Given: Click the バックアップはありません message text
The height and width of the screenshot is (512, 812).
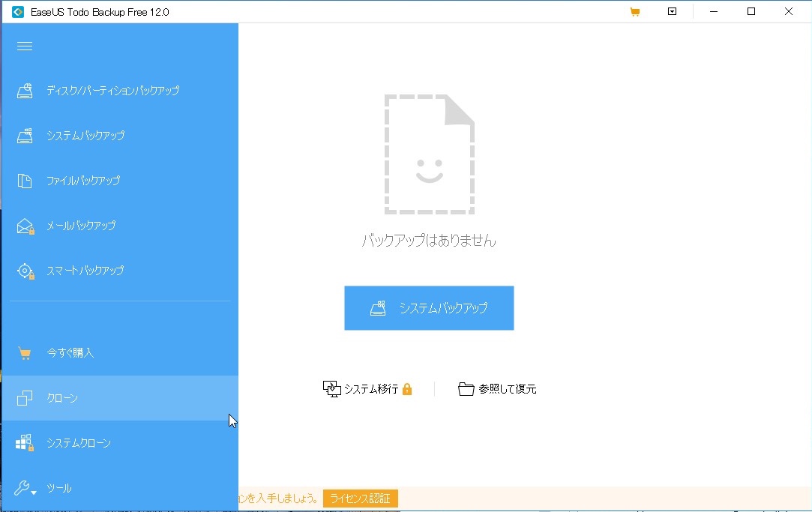Looking at the screenshot, I should pos(430,241).
